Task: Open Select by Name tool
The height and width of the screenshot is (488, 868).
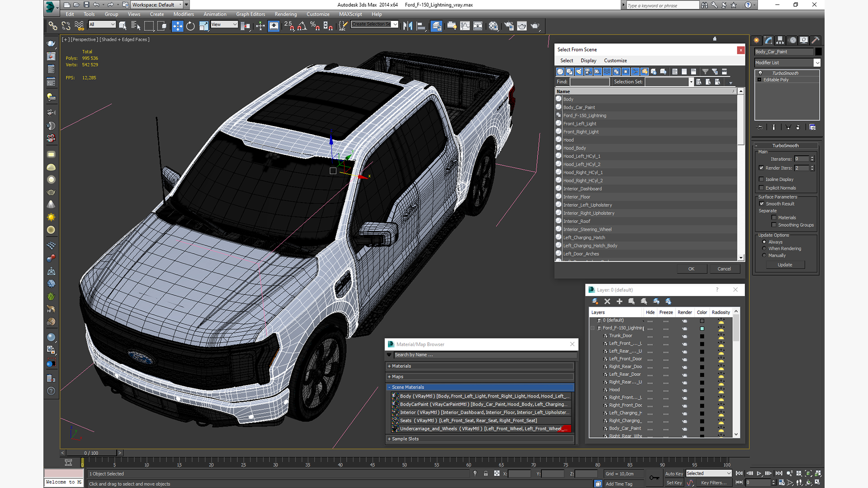Action: [136, 26]
